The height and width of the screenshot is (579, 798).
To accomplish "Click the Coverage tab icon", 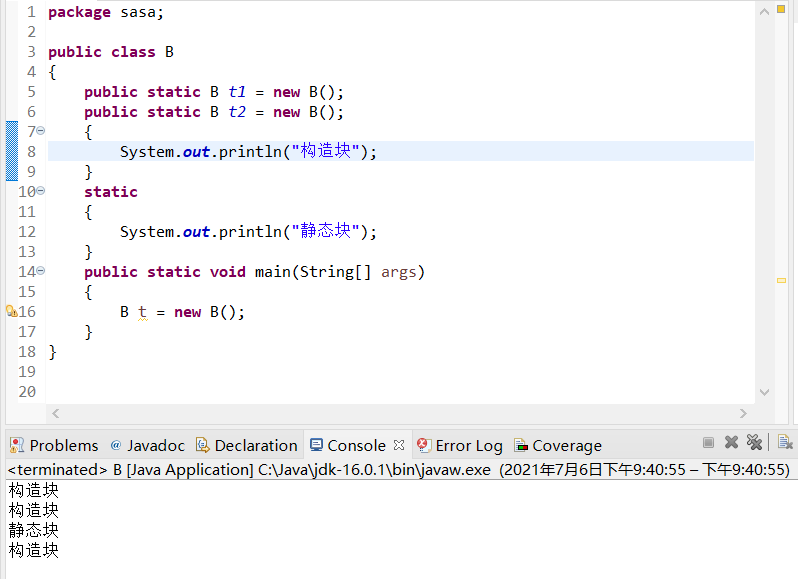I will pyautogui.click(x=521, y=445).
